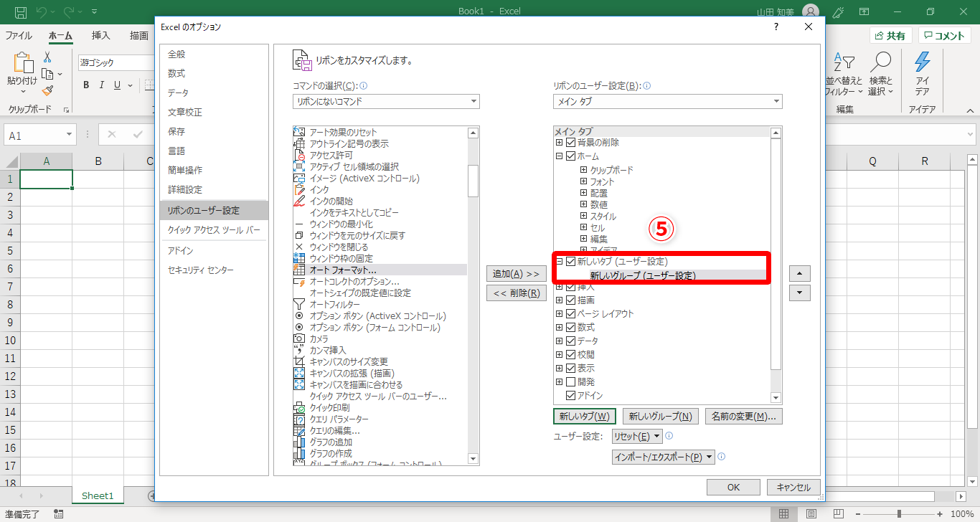Open the コマンドの選択 dropdown

click(x=387, y=102)
